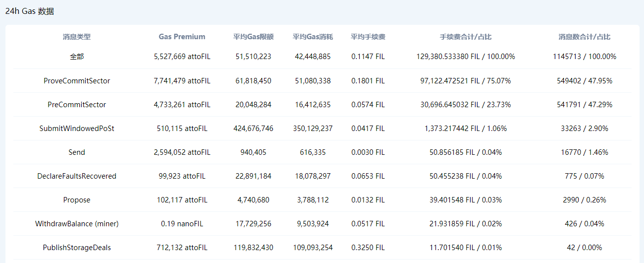644x263 pixels.
Task: Click the 消息类型 column header
Action: click(x=77, y=37)
